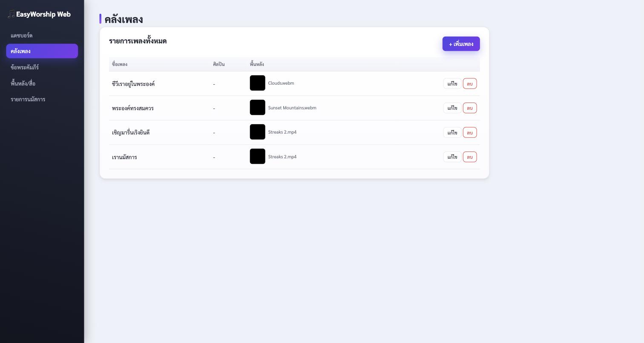Click แก้ไข on the เรานมัสการ row
The width and height of the screenshot is (644, 343).
(x=452, y=157)
